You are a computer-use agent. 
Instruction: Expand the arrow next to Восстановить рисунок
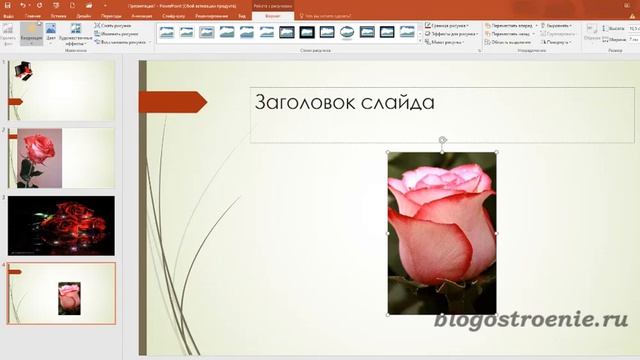point(150,42)
